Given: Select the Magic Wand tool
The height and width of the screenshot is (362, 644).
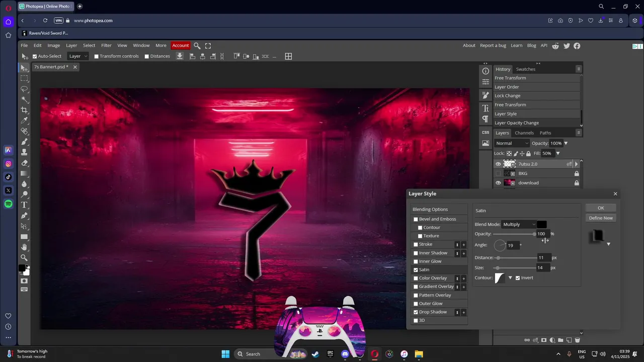Looking at the screenshot, I should coord(24,100).
